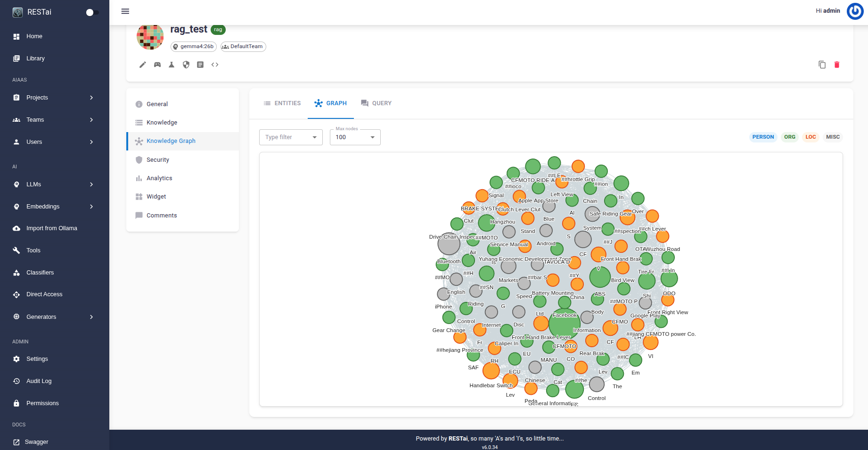The height and width of the screenshot is (450, 868).
Task: Click the PERSON legend chip
Action: click(763, 137)
